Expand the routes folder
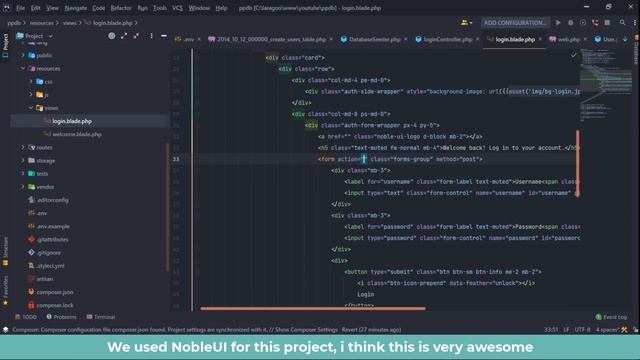Viewport: 640px width, 360px height. coord(23,147)
